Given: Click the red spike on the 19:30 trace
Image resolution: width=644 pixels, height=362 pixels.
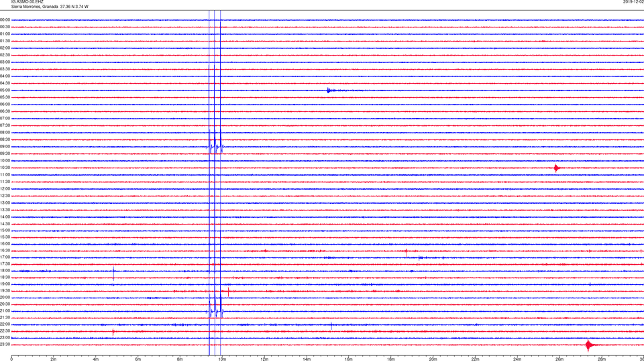Looking at the screenshot, I should [228, 292].
